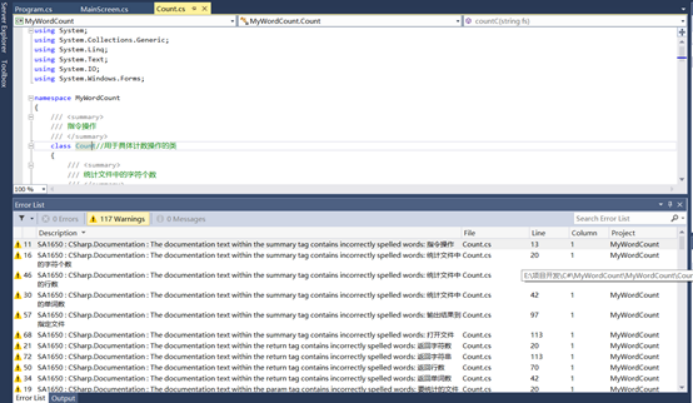The width and height of the screenshot is (693, 403).
Task: Select warning 30 row in Error List
Action: pos(346,300)
